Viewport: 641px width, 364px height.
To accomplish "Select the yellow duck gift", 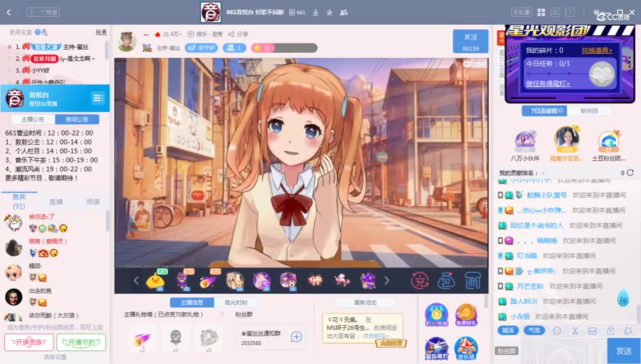I will pyautogui.click(x=156, y=281).
